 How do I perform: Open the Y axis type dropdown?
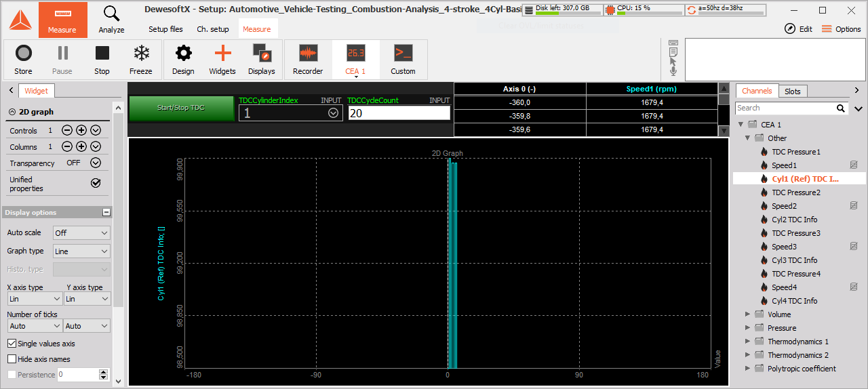pos(87,298)
